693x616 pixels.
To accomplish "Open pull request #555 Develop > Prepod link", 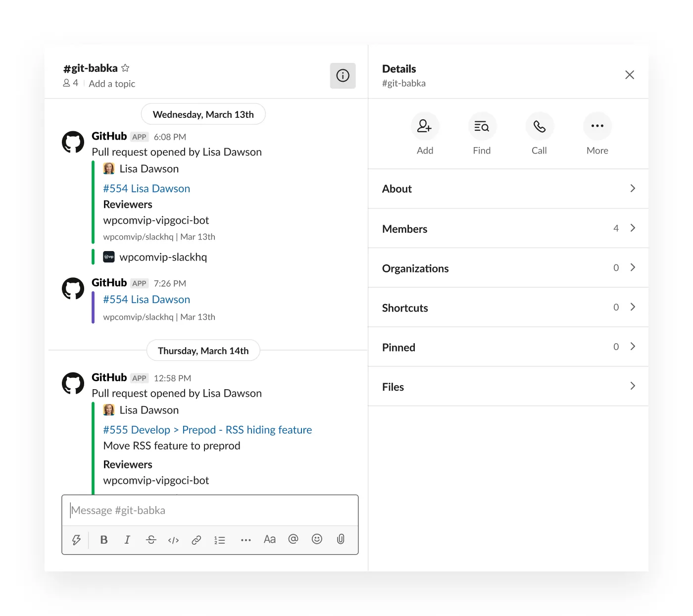I will pos(207,430).
